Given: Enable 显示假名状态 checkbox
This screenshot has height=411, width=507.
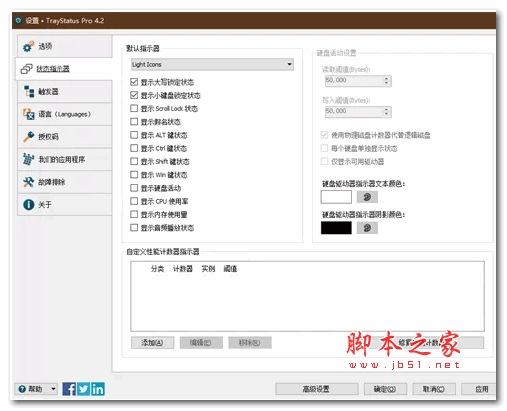Looking at the screenshot, I should click(134, 122).
